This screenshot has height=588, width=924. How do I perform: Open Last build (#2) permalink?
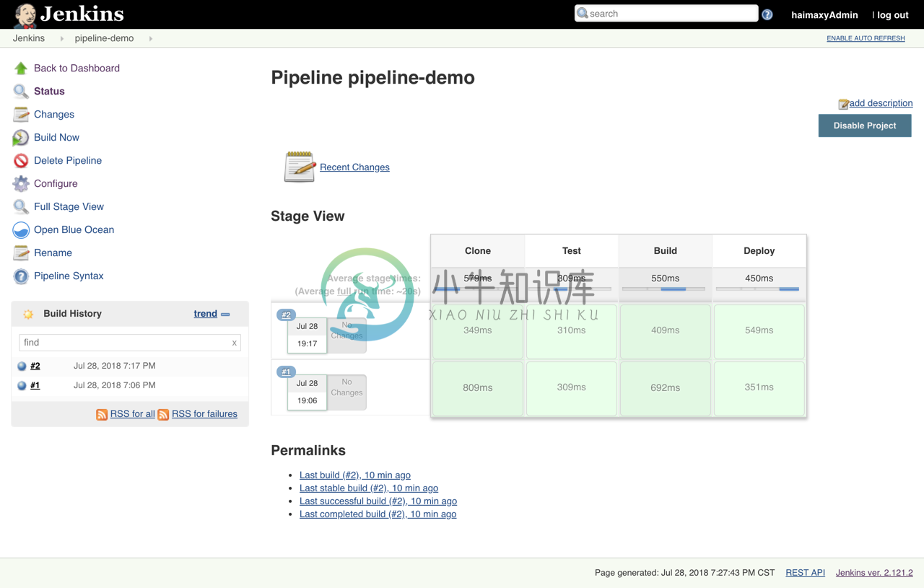(354, 475)
